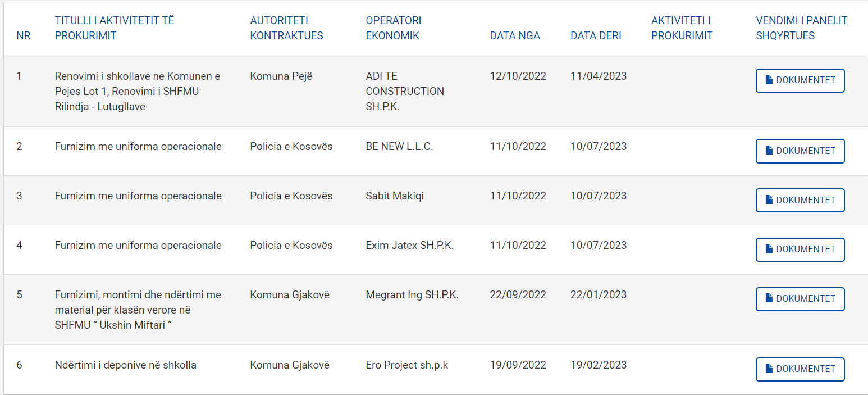Open DOKUMENTET for Ndërtimi i deponive row
The width and height of the screenshot is (868, 395).
click(800, 369)
